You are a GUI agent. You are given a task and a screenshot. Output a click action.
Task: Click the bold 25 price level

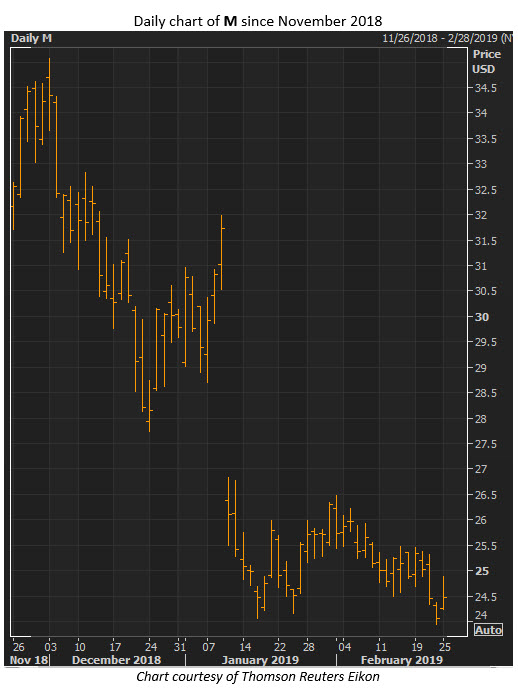coord(482,571)
